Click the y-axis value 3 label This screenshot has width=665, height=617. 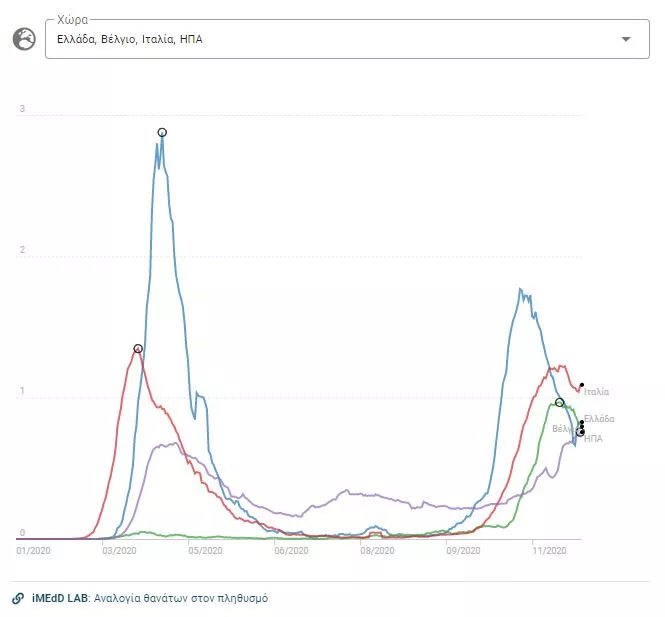22,109
